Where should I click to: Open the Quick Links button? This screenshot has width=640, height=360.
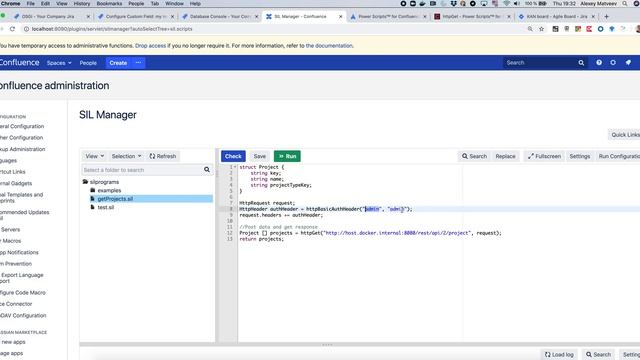pos(625,135)
